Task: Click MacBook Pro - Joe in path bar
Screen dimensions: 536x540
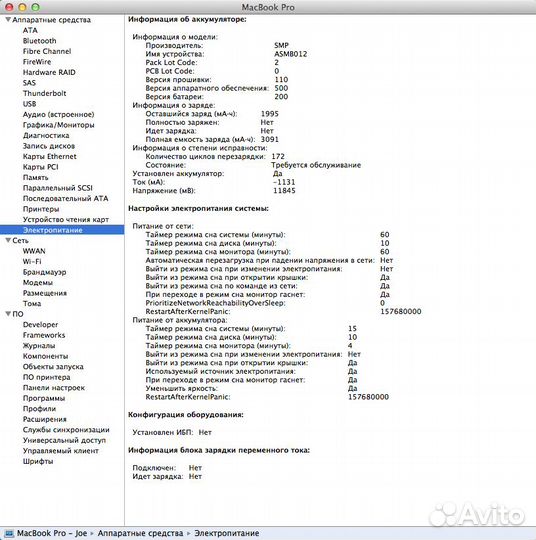Action: click(52, 533)
